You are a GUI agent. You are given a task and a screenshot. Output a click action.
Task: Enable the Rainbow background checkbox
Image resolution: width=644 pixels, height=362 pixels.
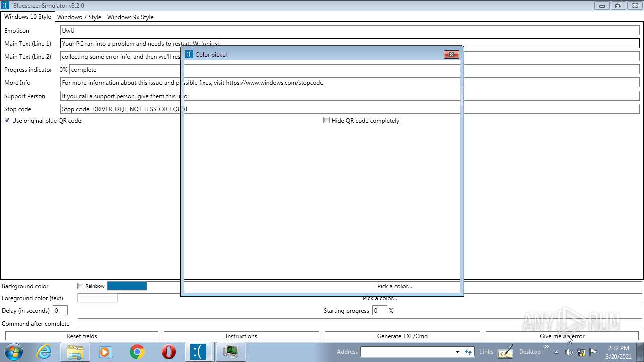pyautogui.click(x=81, y=286)
